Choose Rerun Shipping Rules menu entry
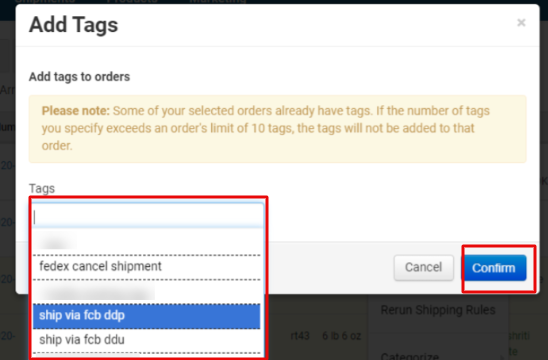This screenshot has width=548, height=360. [x=438, y=310]
